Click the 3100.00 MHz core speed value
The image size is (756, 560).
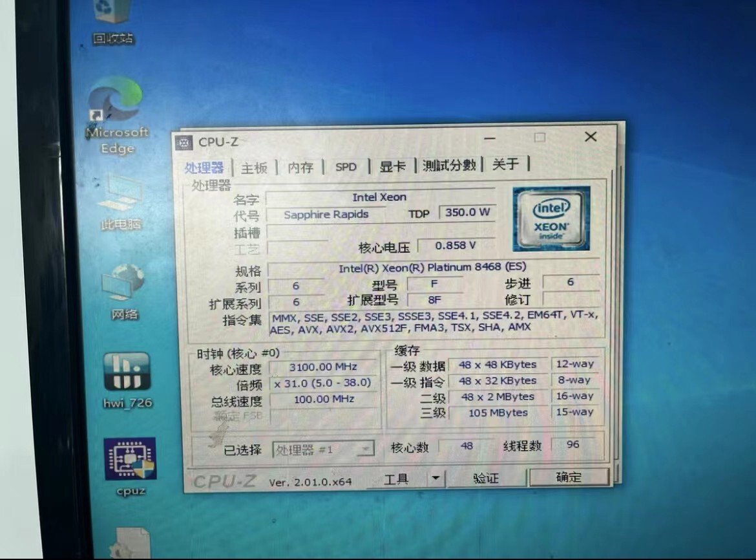click(x=323, y=367)
